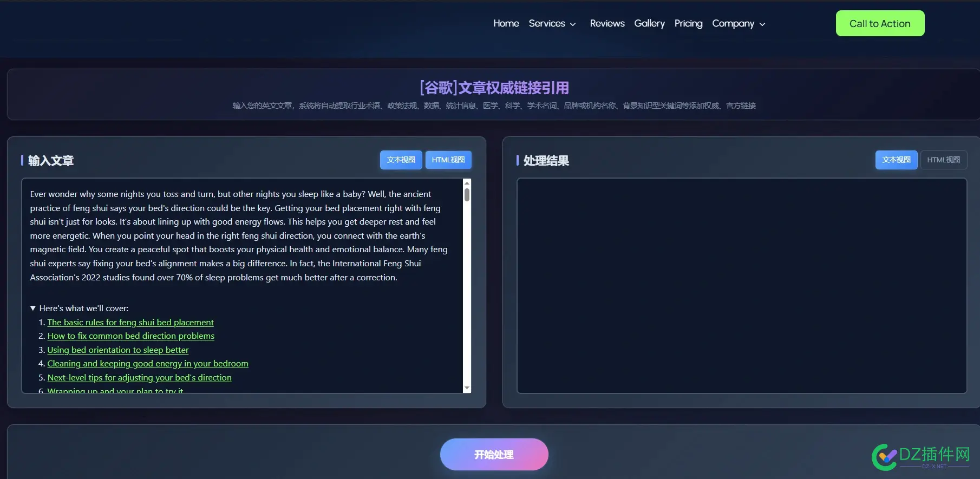Open the Pricing page
This screenshot has width=980, height=479.
pyautogui.click(x=688, y=23)
